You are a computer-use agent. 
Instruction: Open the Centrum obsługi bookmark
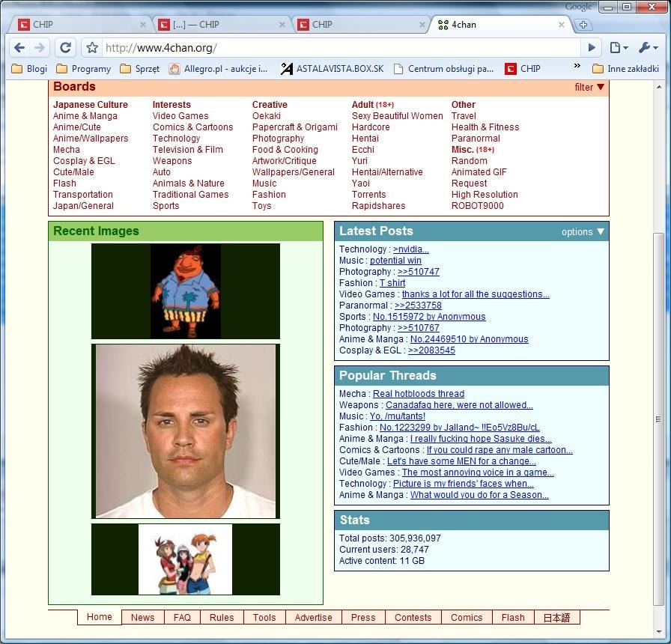click(443, 69)
